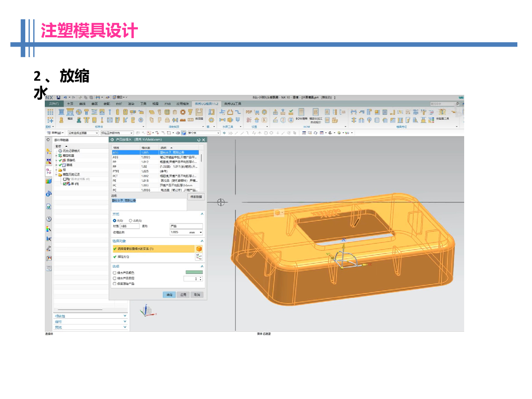Click the gear-shaped icon in the 滑块斜顶 group

(x=182, y=112)
